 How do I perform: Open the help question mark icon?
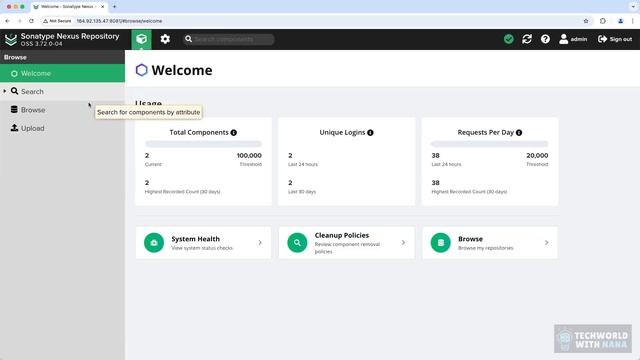point(545,39)
